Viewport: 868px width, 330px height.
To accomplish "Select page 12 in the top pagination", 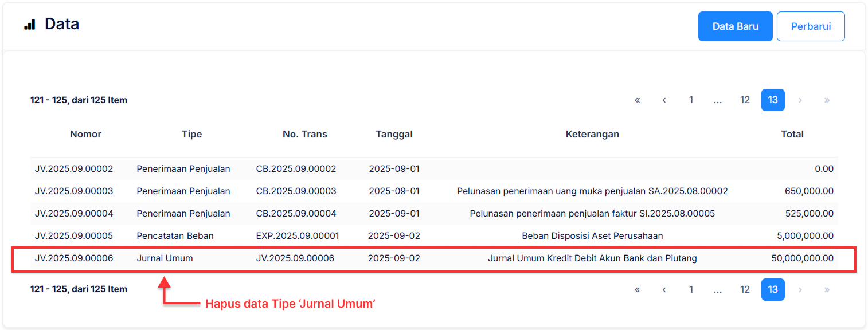I will [x=744, y=100].
